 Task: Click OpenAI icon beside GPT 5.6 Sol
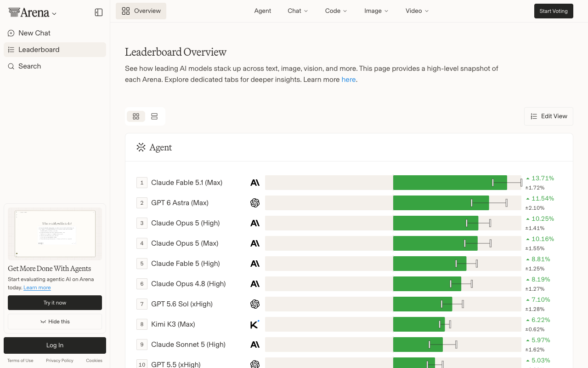pyautogui.click(x=255, y=304)
